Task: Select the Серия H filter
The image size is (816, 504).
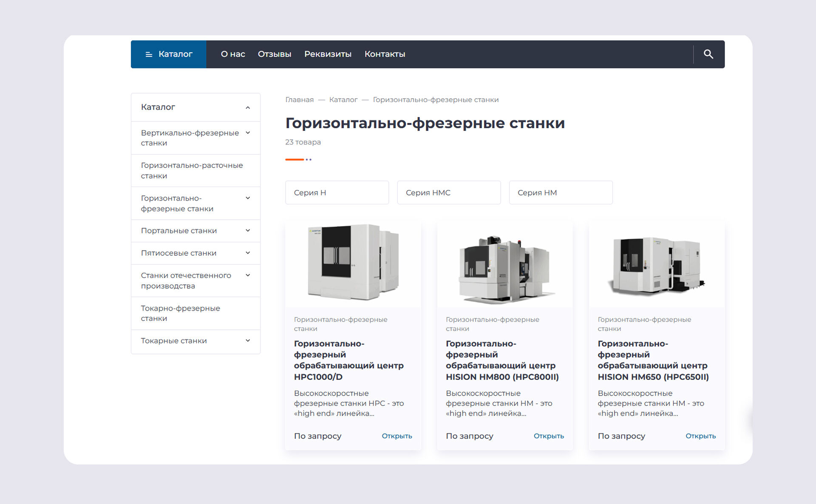Action: click(x=337, y=193)
